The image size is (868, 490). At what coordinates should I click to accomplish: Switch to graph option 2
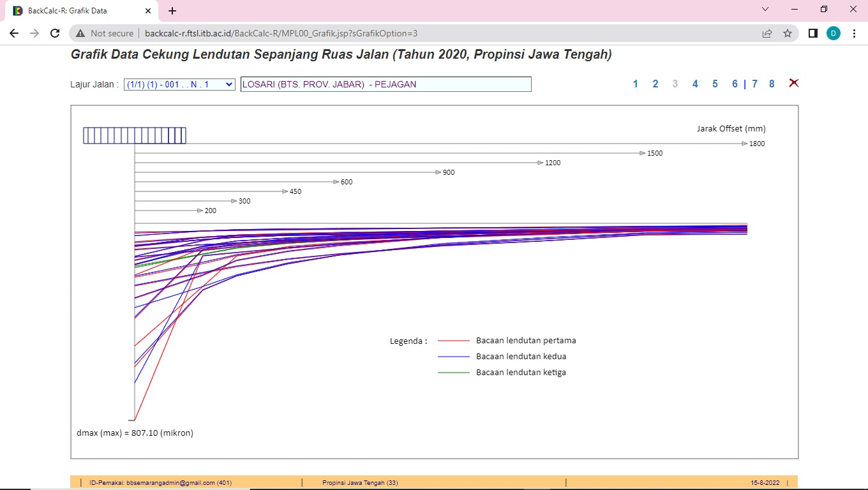[655, 84]
